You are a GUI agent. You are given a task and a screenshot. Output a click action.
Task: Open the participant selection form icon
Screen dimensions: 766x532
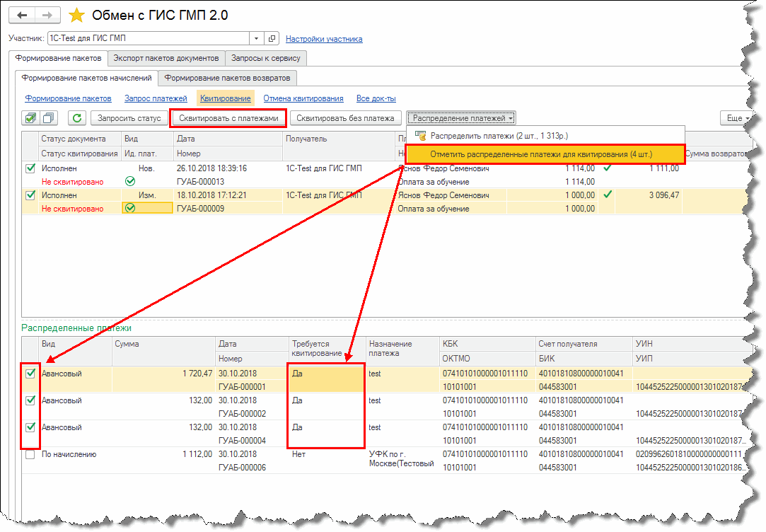pyautogui.click(x=272, y=38)
